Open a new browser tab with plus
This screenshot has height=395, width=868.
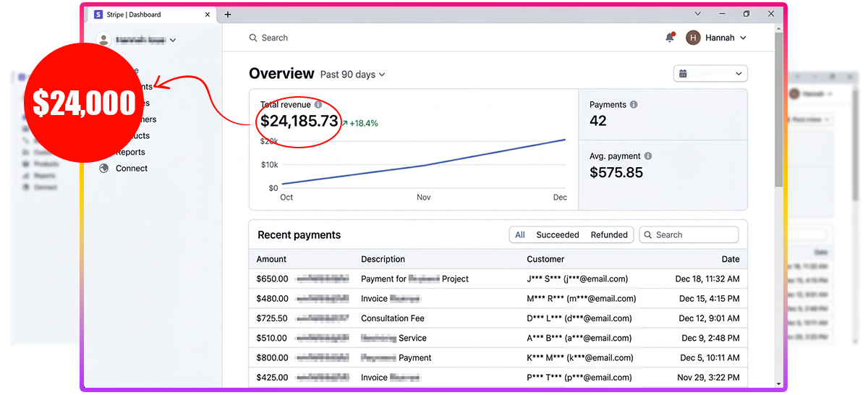[x=228, y=14]
